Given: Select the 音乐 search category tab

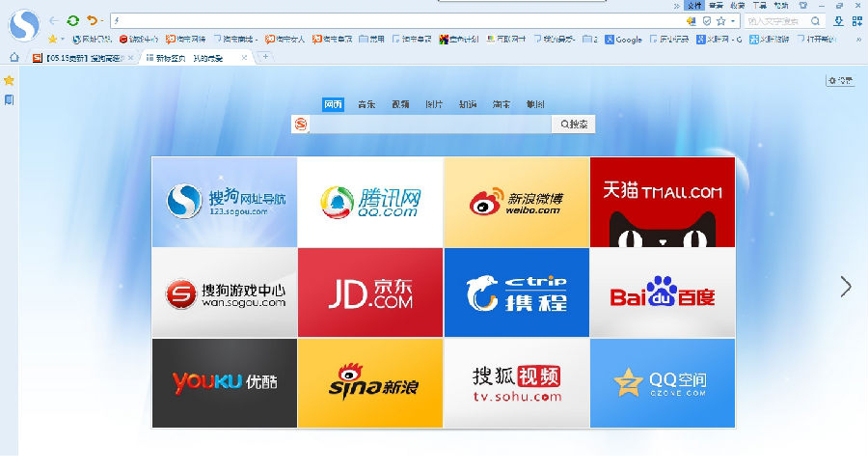Looking at the screenshot, I should pyautogui.click(x=366, y=104).
